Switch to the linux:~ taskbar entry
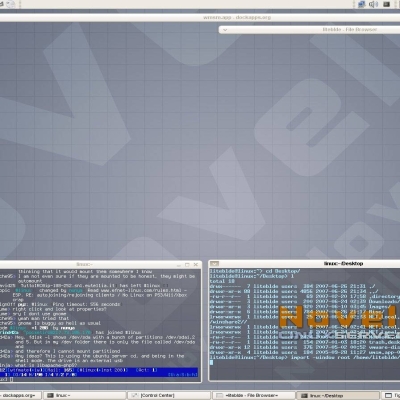Screen dimensions: 400x400 84,396
